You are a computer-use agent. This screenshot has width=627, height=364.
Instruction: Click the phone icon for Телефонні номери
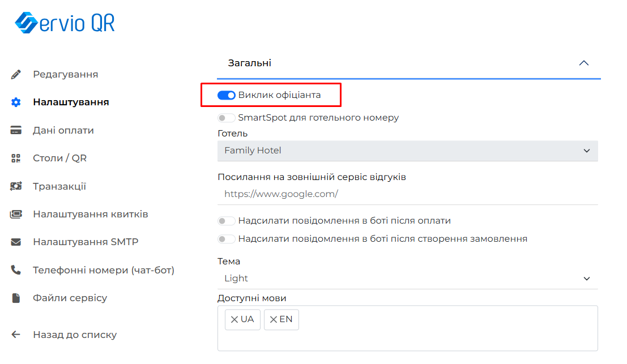[16, 270]
